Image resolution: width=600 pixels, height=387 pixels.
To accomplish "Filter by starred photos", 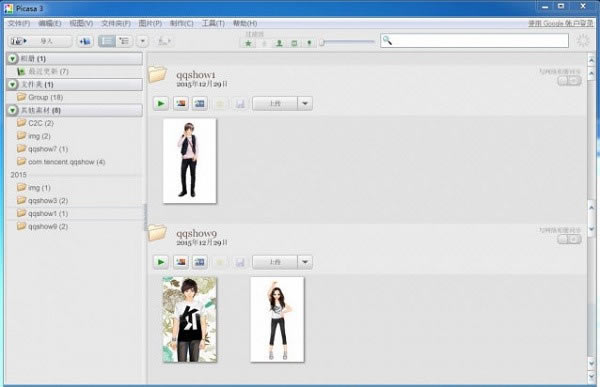I will 248,43.
